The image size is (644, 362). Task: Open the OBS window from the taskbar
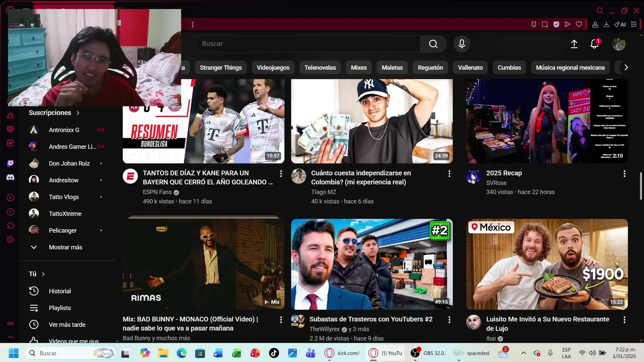click(x=428, y=353)
